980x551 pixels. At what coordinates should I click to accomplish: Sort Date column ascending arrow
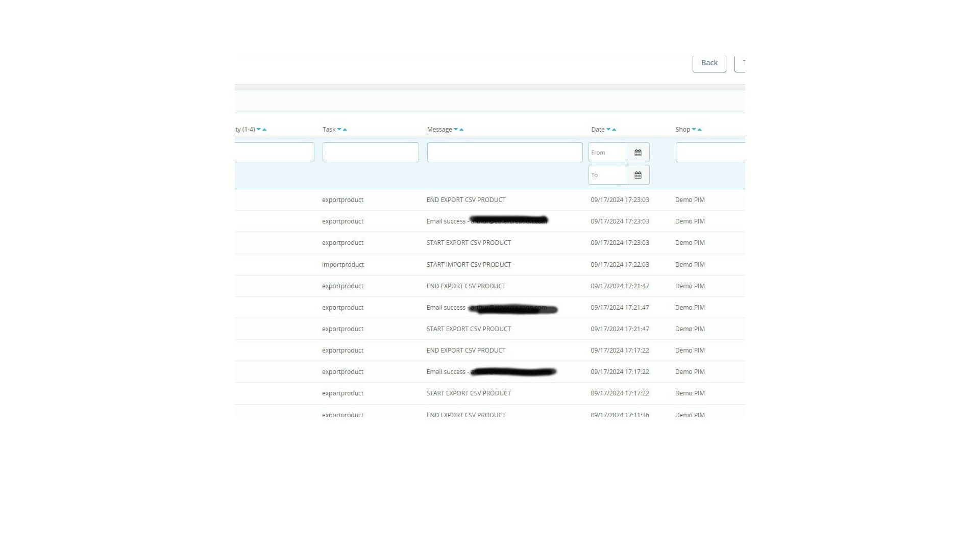614,130
